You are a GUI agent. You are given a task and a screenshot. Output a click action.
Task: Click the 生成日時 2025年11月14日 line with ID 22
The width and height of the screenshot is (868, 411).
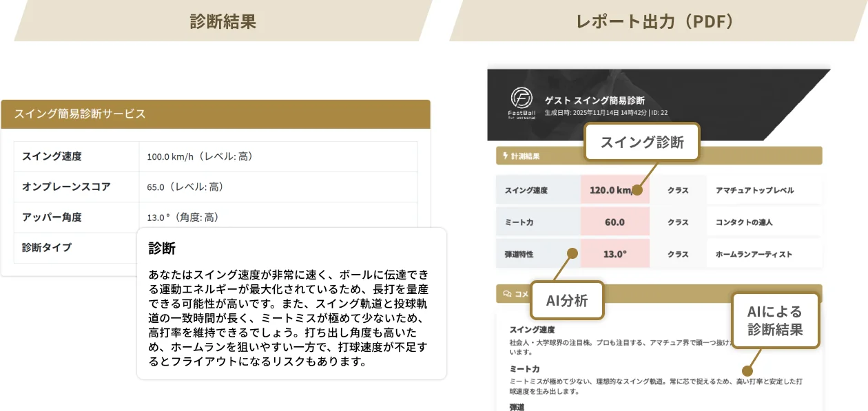coord(606,112)
